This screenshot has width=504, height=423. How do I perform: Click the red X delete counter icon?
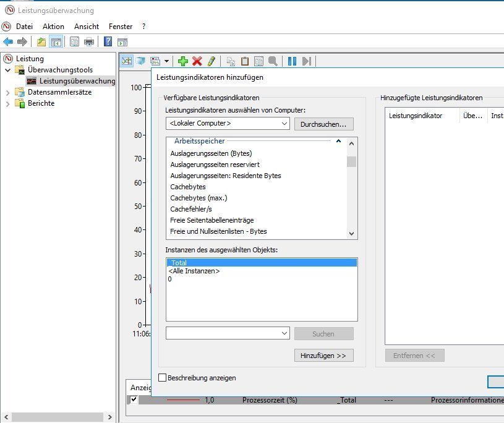pos(197,61)
